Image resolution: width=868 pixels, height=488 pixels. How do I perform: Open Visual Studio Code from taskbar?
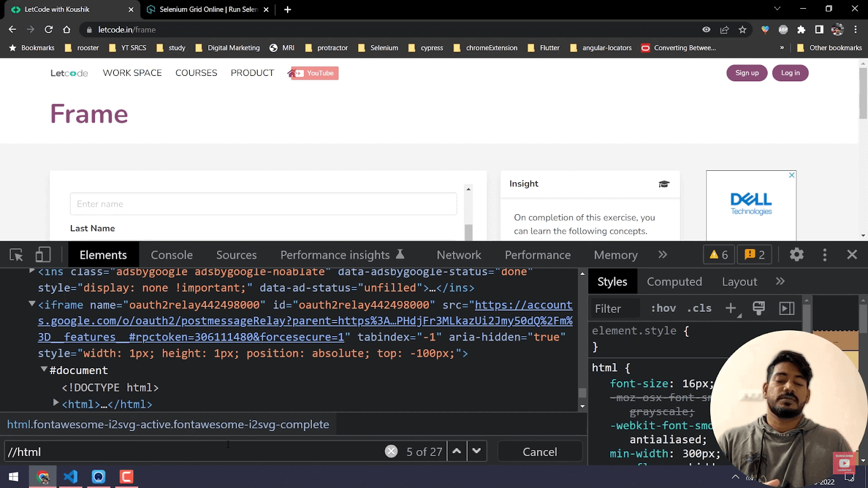coord(71,477)
